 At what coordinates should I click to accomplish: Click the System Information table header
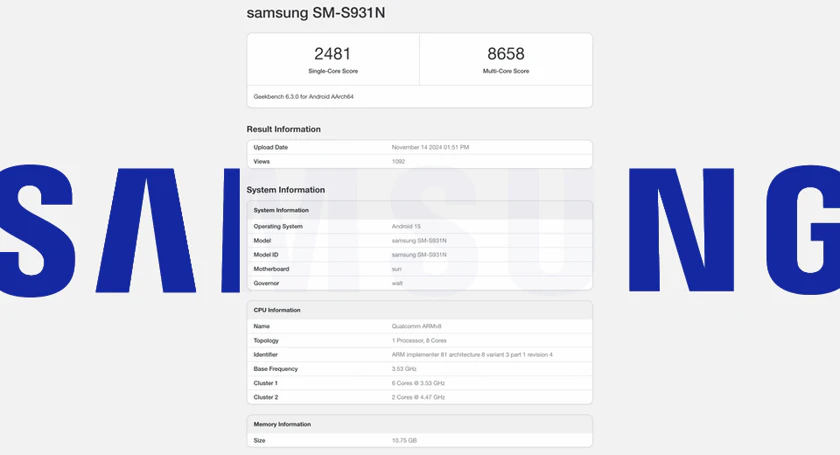click(x=281, y=210)
